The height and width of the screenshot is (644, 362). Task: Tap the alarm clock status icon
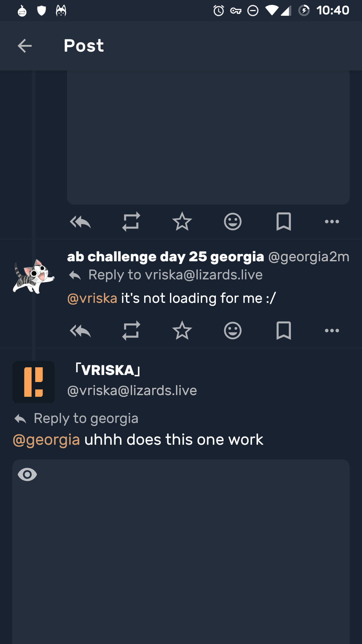click(219, 11)
